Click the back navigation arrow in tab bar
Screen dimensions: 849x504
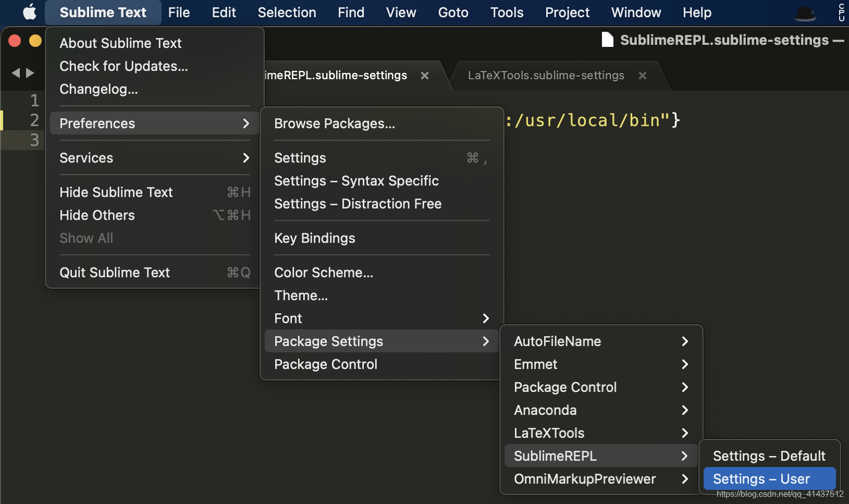click(16, 73)
